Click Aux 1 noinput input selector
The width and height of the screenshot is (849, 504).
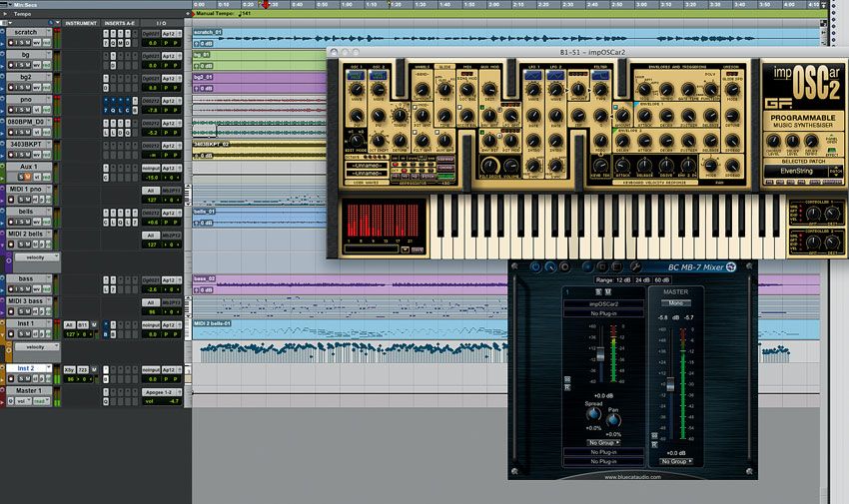click(151, 169)
